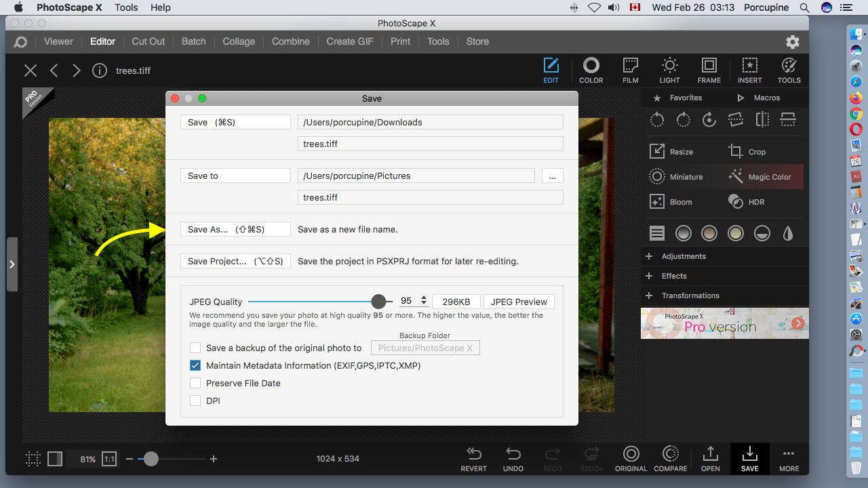Viewport: 868px width, 488px height.
Task: Switch to the Cut Out tab
Action: (149, 41)
